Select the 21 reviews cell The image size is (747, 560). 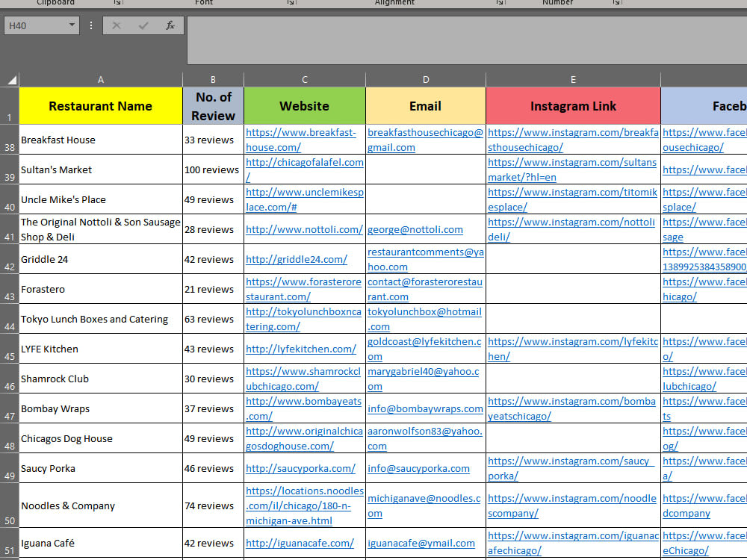(213, 289)
